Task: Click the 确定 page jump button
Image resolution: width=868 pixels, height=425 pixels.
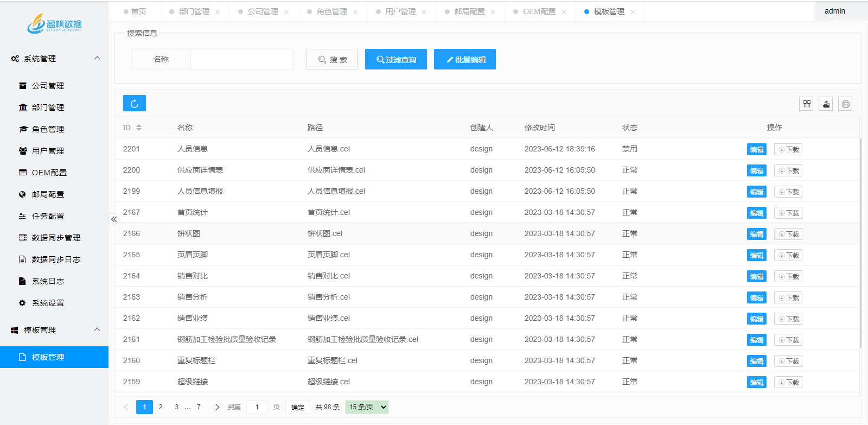Action: click(x=298, y=407)
